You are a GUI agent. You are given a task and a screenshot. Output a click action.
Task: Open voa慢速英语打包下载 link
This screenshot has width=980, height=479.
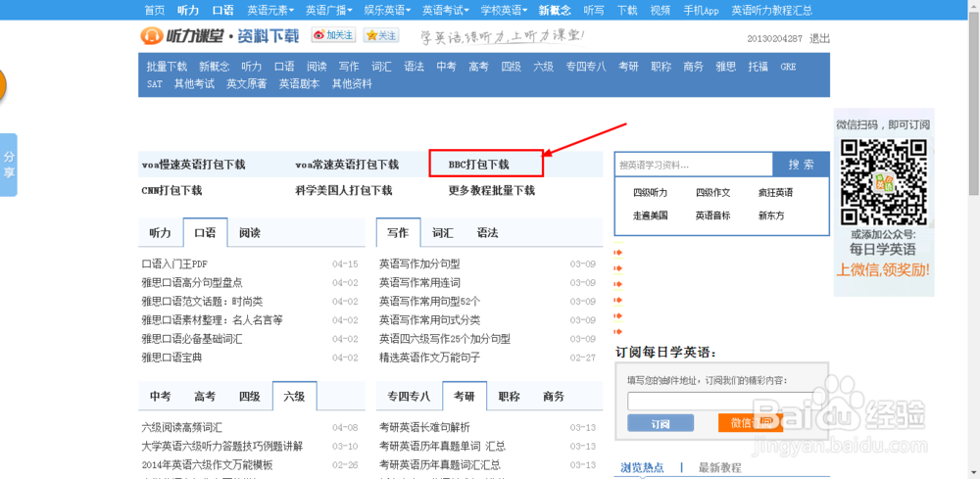tap(194, 165)
